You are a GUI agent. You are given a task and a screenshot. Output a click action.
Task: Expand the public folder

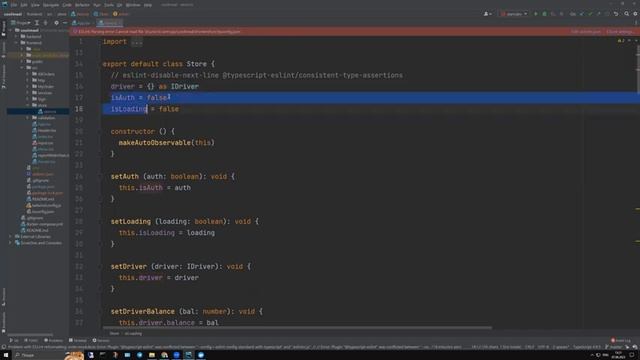pos(22,61)
